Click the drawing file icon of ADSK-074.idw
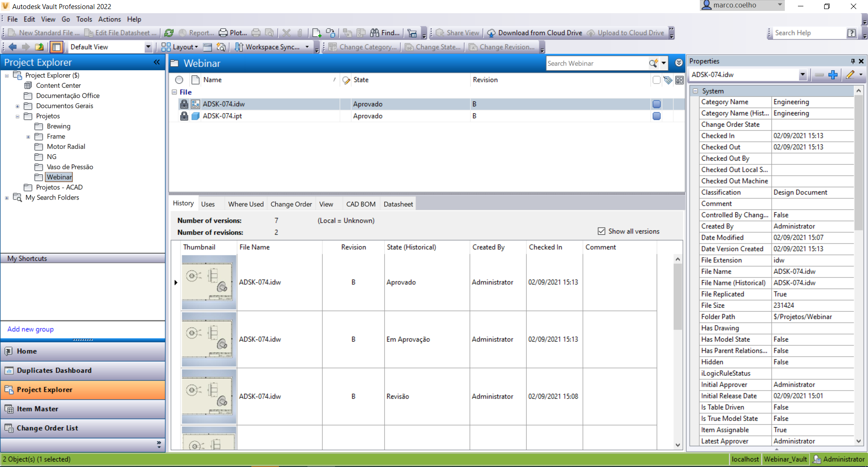Screen dimensions: 868x467 click(195, 104)
